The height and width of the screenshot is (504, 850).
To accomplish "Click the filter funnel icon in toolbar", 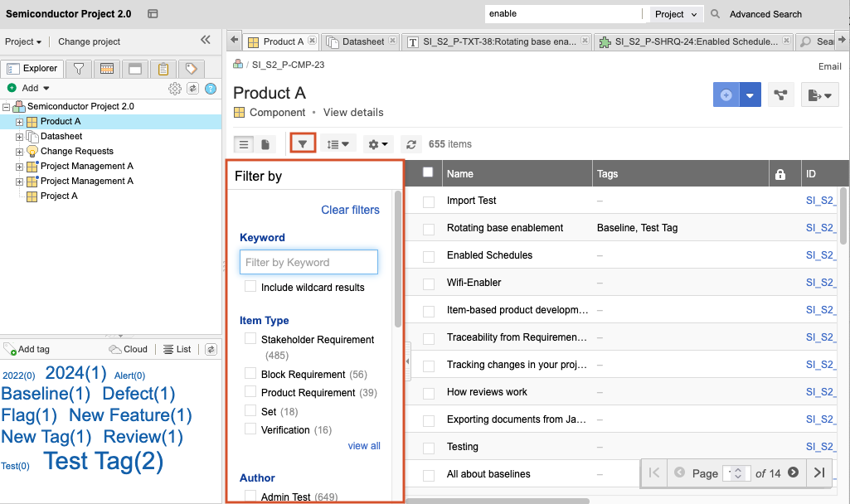I will (x=303, y=144).
